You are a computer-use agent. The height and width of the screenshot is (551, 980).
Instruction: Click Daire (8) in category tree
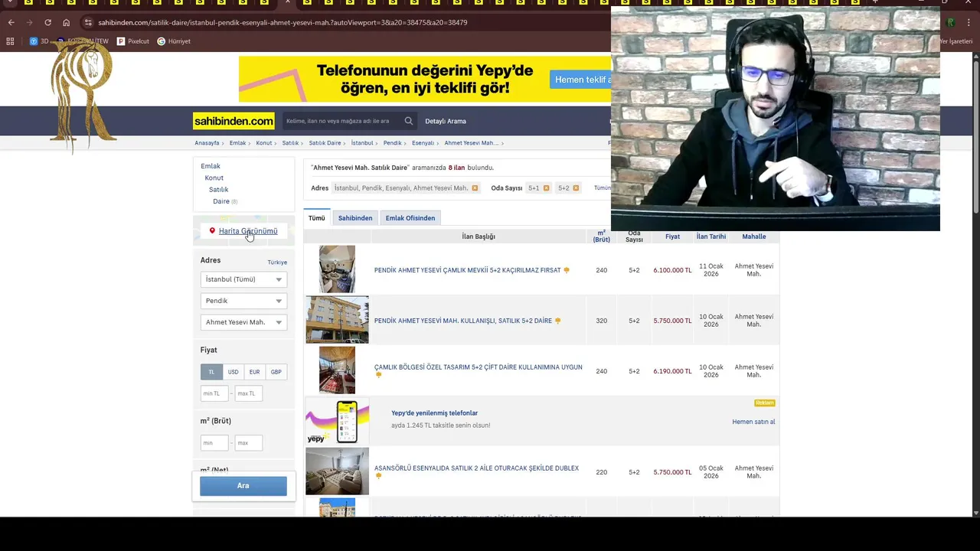coord(225,201)
